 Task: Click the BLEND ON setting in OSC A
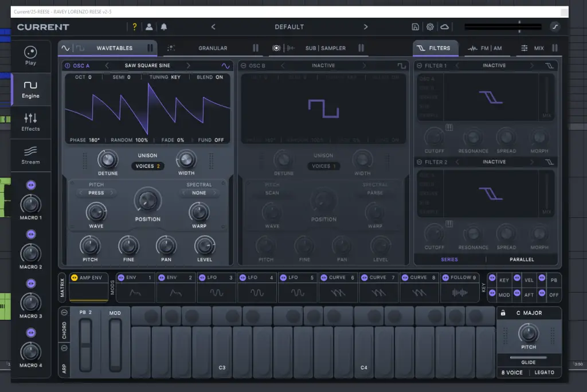click(x=210, y=77)
